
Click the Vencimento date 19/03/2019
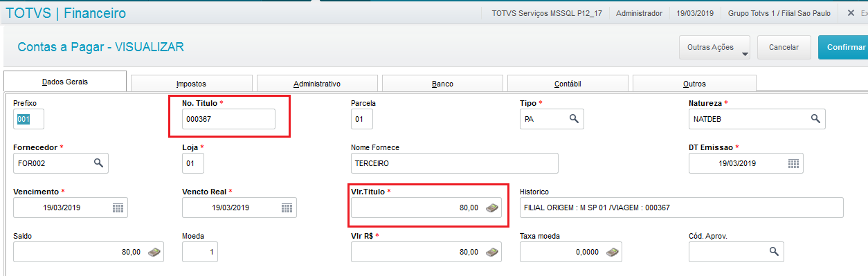point(62,208)
